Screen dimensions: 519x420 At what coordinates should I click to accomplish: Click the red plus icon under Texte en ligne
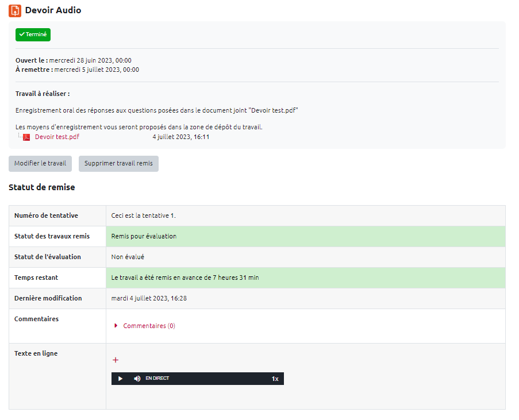pos(116,360)
